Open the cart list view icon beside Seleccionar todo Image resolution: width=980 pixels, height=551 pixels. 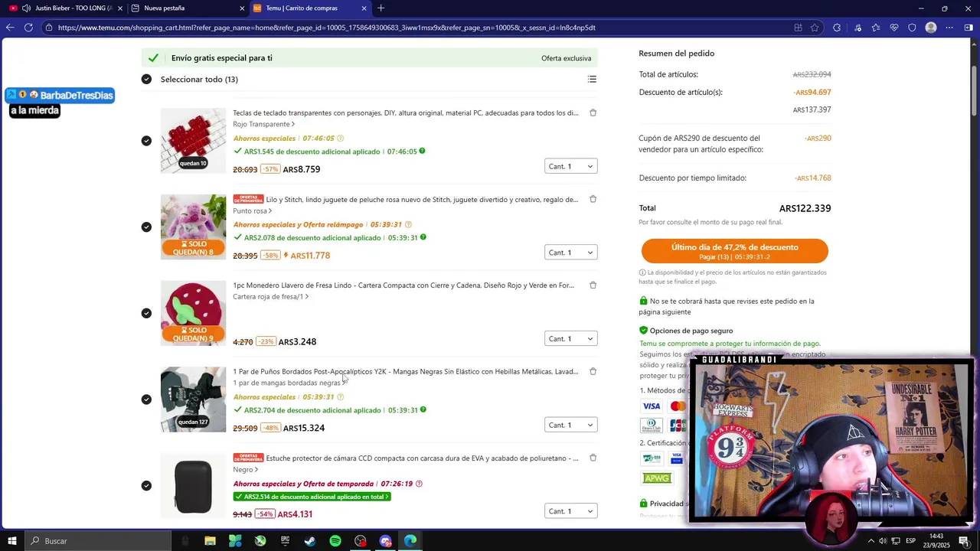click(x=592, y=79)
